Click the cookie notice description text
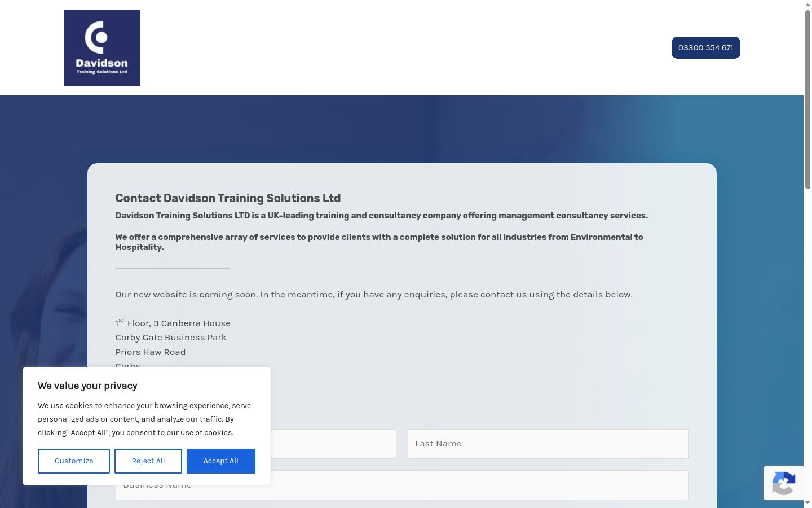The image size is (812, 508). tap(144, 419)
